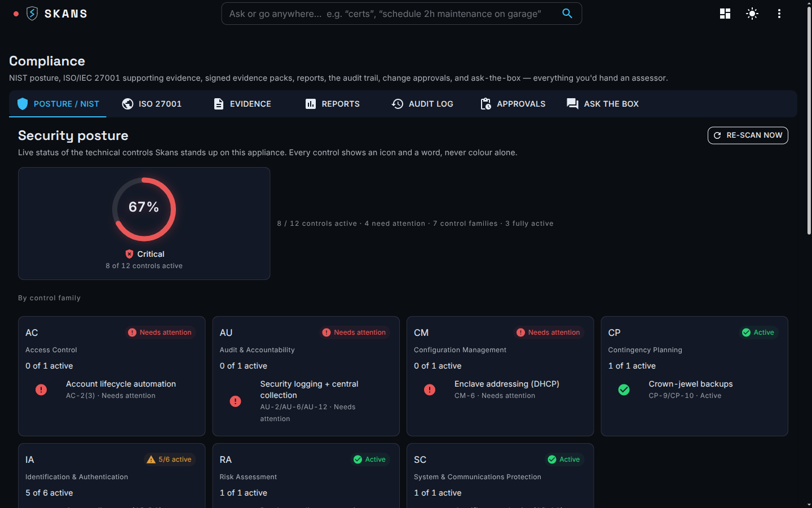The width and height of the screenshot is (812, 508).
Task: Go to the Audit Log tab
Action: click(x=422, y=104)
